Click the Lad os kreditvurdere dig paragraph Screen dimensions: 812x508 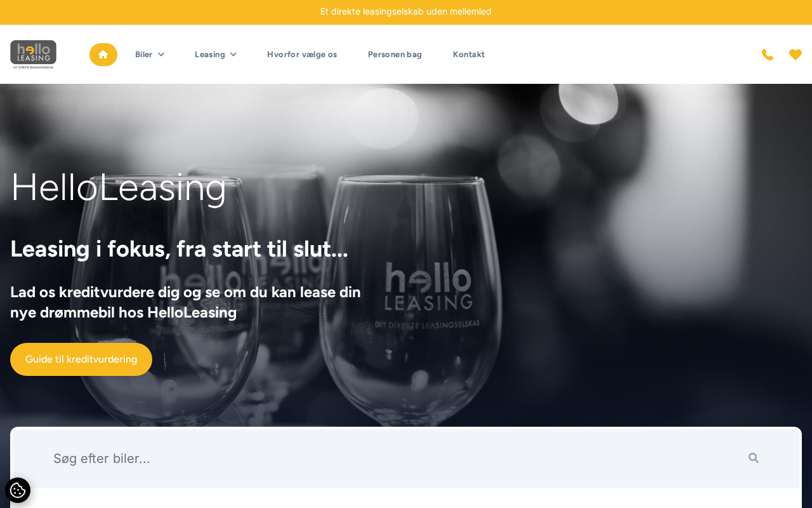186,302
